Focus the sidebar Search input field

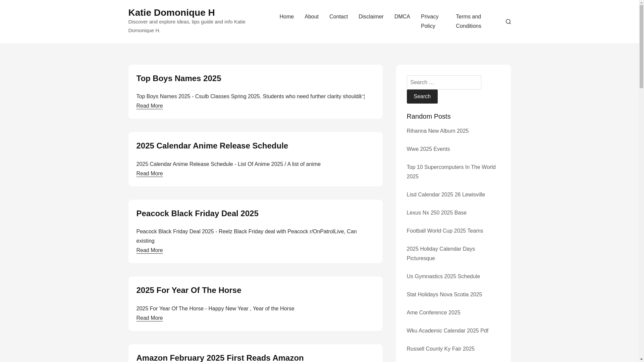coord(444,82)
